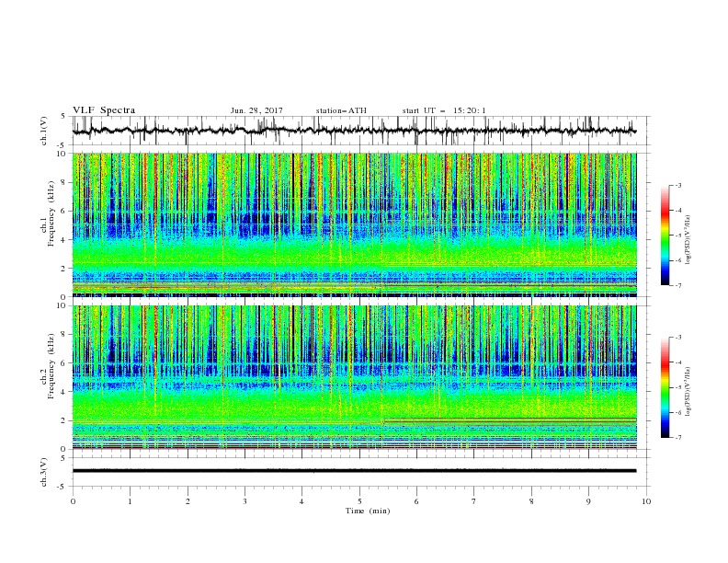Click time axis tick label "10"
The width and height of the screenshot is (728, 563).
(646, 501)
